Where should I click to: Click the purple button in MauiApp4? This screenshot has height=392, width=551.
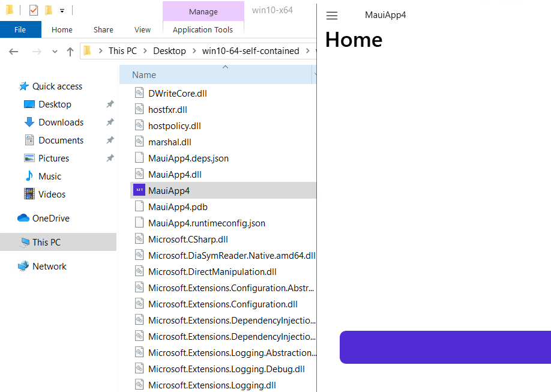(x=445, y=347)
